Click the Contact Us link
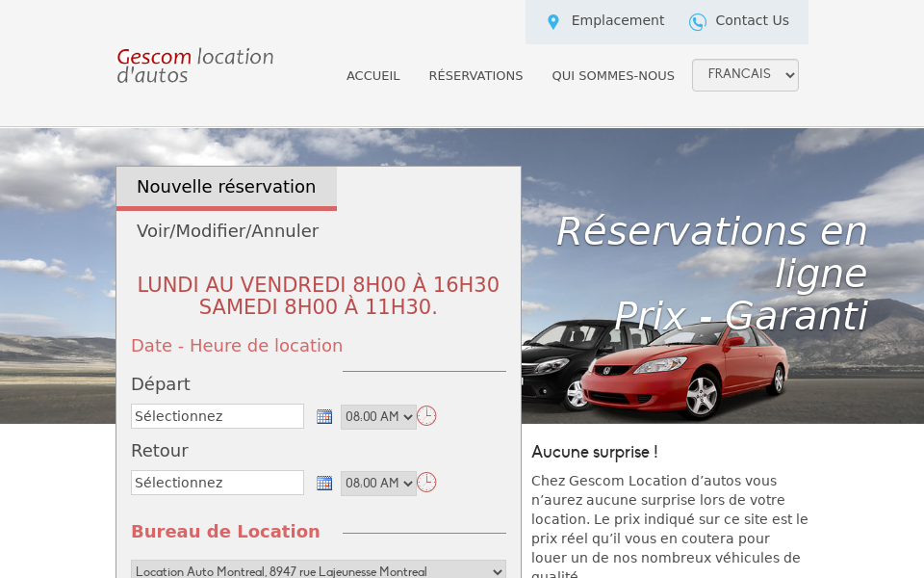Screen dimensions: 924x578 (x=752, y=20)
